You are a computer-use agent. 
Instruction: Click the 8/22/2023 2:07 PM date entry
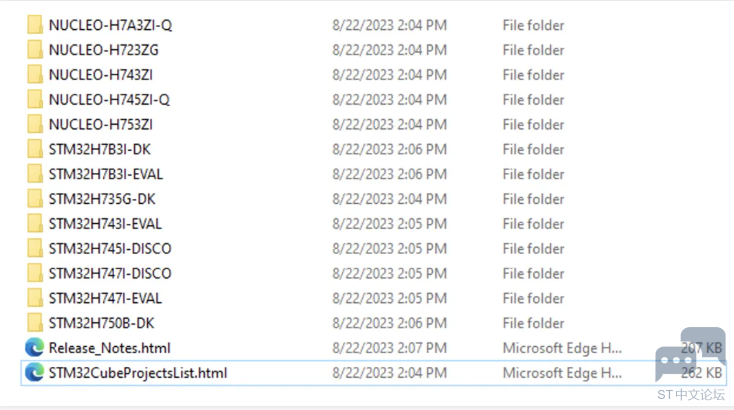click(389, 348)
